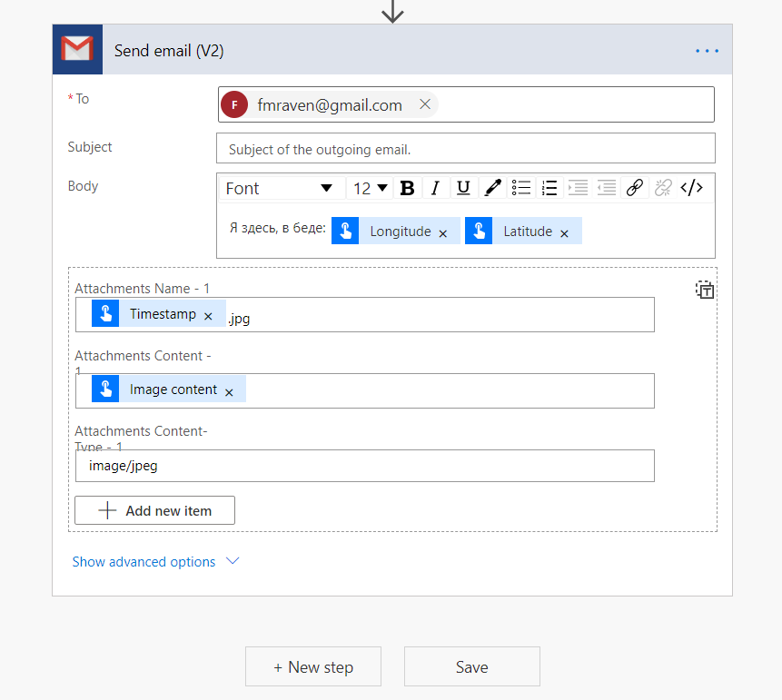
Task: Insert a bulleted list
Action: click(x=521, y=188)
